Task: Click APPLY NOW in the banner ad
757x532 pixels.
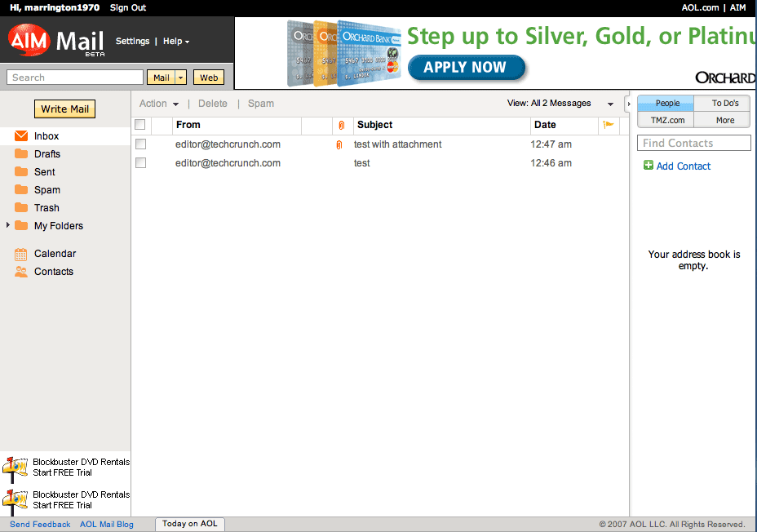Action: (x=466, y=67)
